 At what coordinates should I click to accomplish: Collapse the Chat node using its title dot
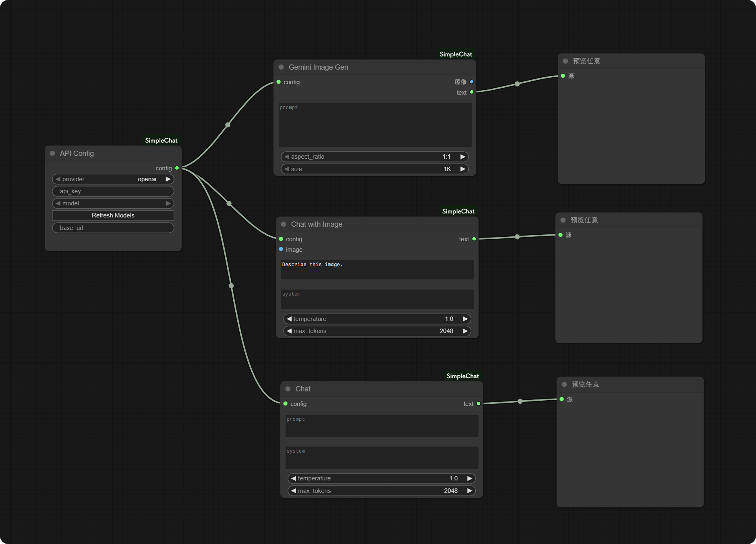tap(288, 389)
